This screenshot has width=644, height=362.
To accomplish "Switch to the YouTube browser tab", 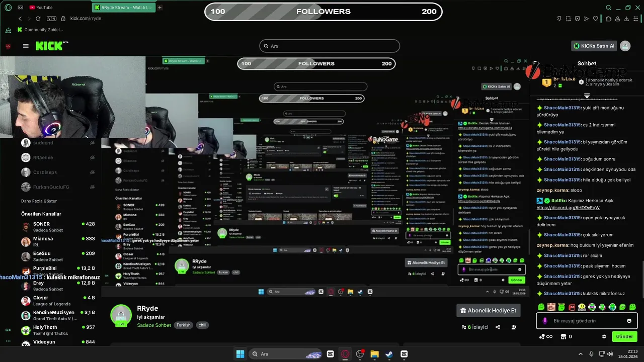I will pyautogui.click(x=41, y=8).
